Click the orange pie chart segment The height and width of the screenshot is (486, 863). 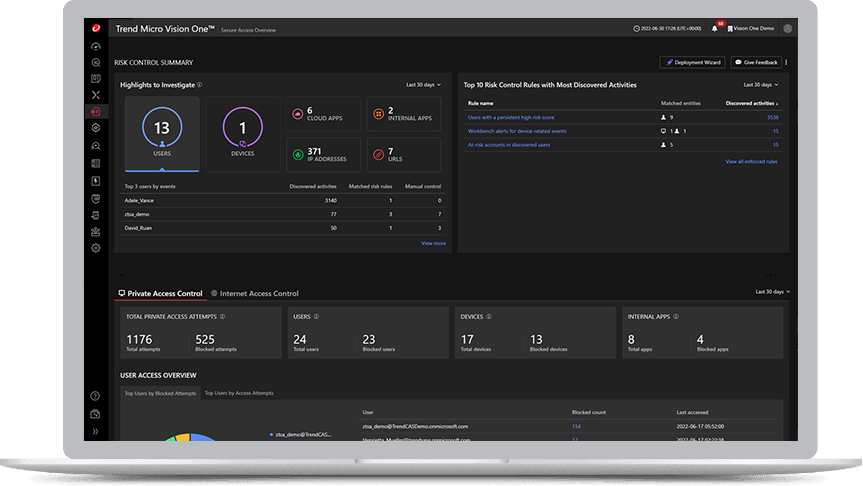pos(183,437)
